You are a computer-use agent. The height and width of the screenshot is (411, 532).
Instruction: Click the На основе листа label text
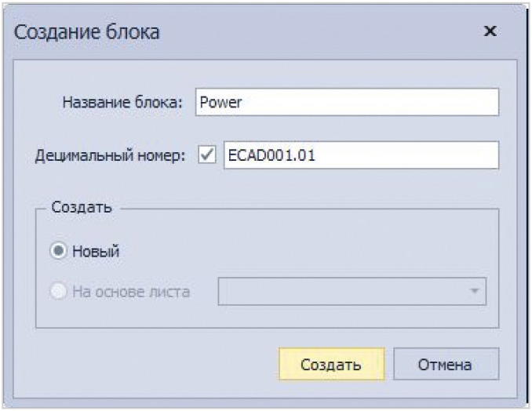pyautogui.click(x=131, y=293)
